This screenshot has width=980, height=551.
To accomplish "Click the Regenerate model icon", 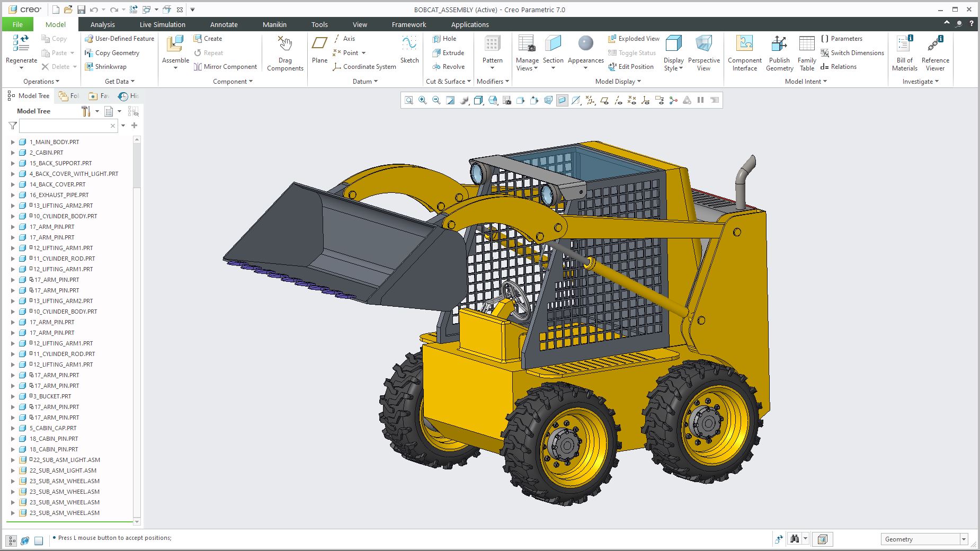I will coord(21,43).
